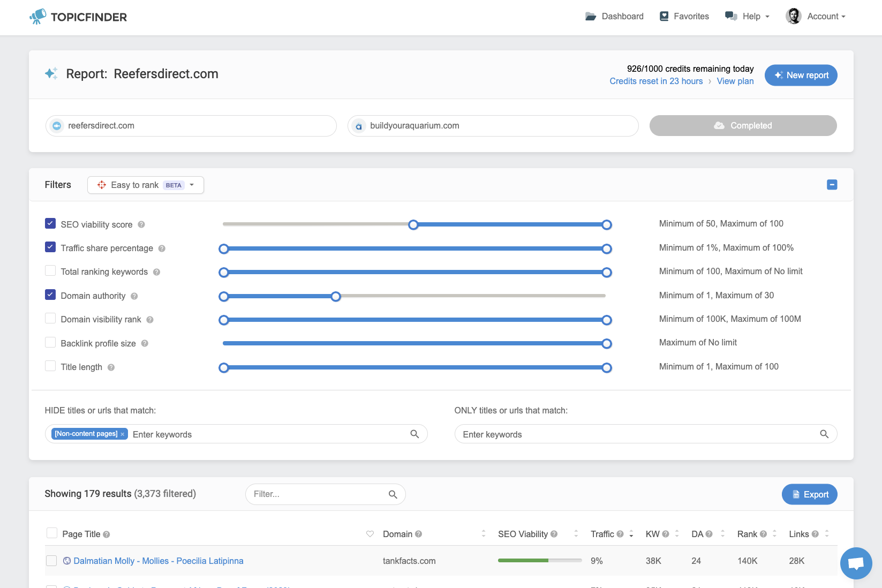
Task: Open Dalmatian Molly - Mollies page link
Action: click(159, 561)
